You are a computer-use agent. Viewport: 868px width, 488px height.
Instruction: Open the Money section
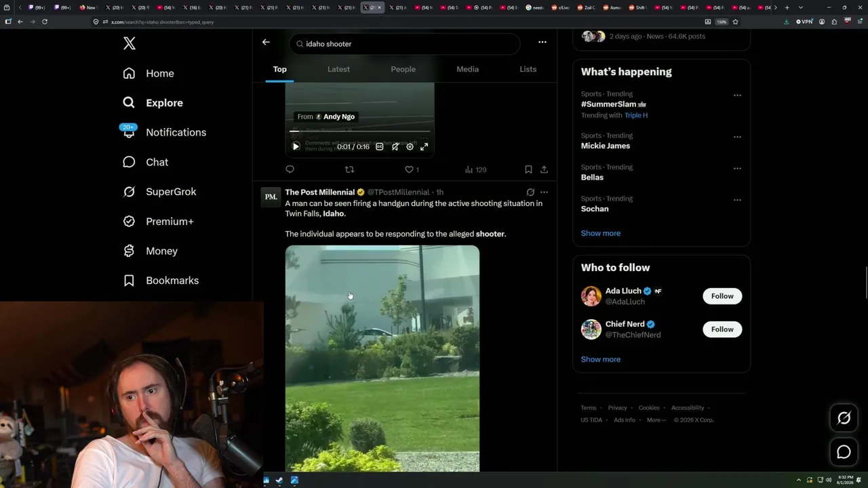151,251
